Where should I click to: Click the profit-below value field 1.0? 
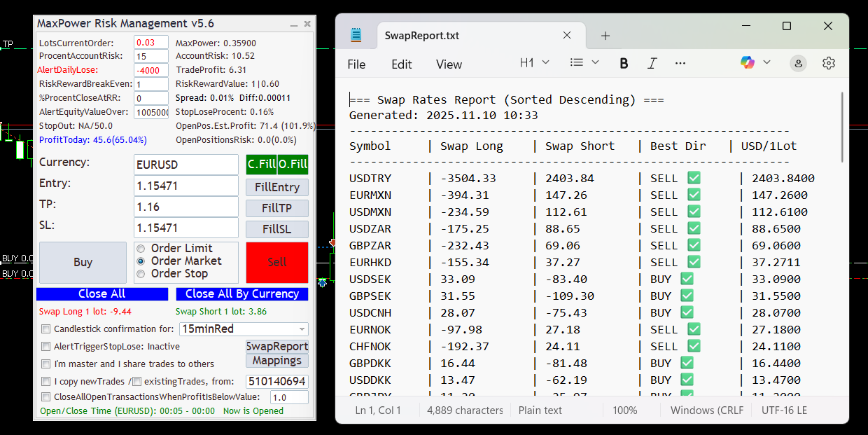point(289,397)
